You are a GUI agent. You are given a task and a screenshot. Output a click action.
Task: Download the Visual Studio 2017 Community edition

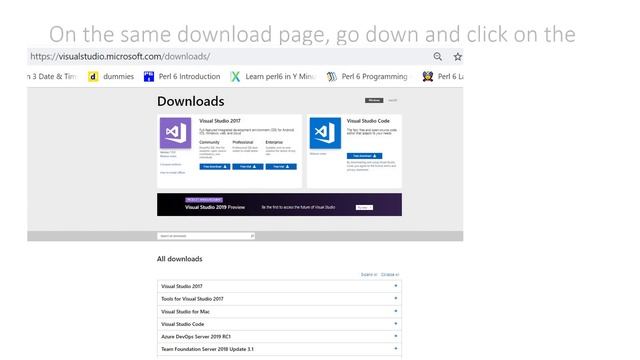pos(215,167)
